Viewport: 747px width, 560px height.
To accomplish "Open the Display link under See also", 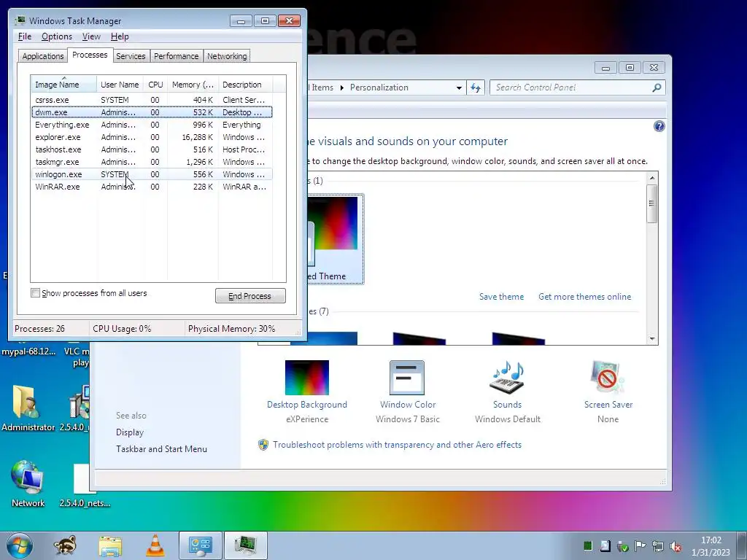I will [x=130, y=432].
